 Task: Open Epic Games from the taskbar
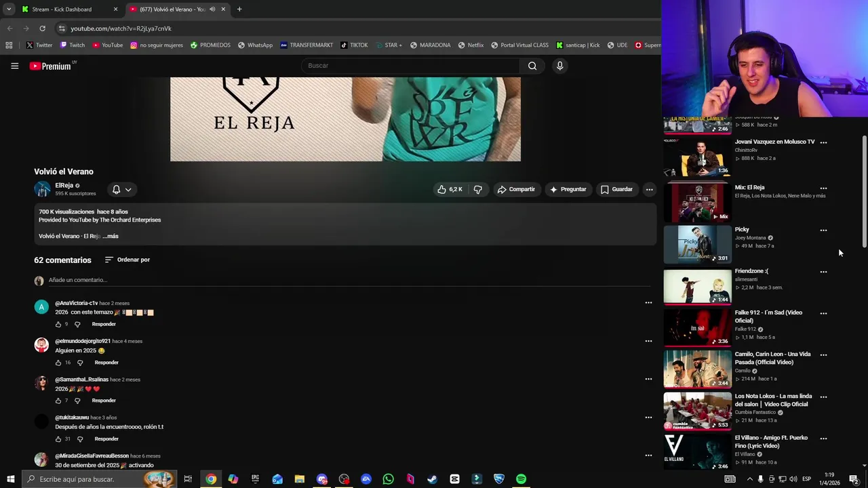(x=255, y=479)
